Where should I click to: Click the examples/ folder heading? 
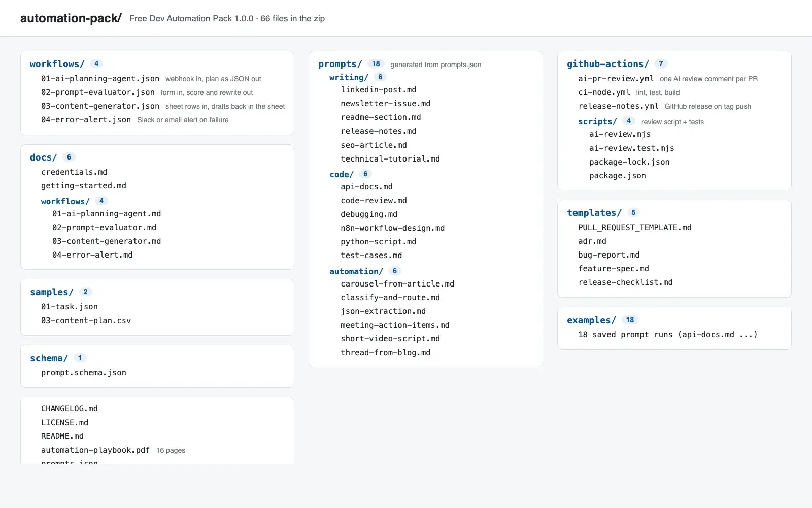click(591, 320)
